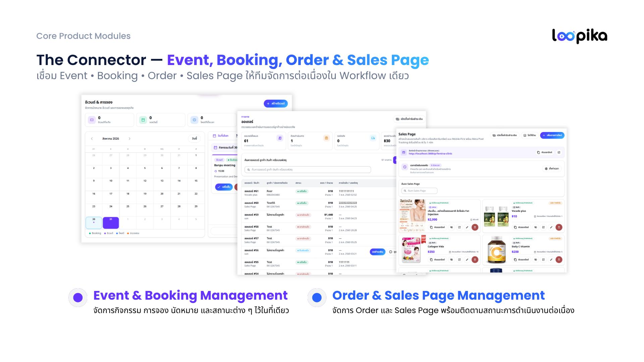Hide the Fat Injection sales page
Screen dimensions: 644x362
click(x=451, y=227)
